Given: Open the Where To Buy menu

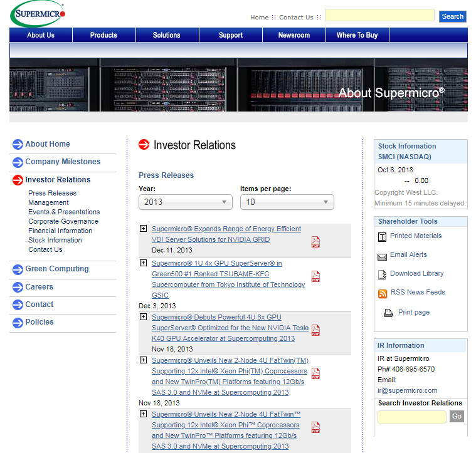Looking at the screenshot, I should pyautogui.click(x=357, y=35).
